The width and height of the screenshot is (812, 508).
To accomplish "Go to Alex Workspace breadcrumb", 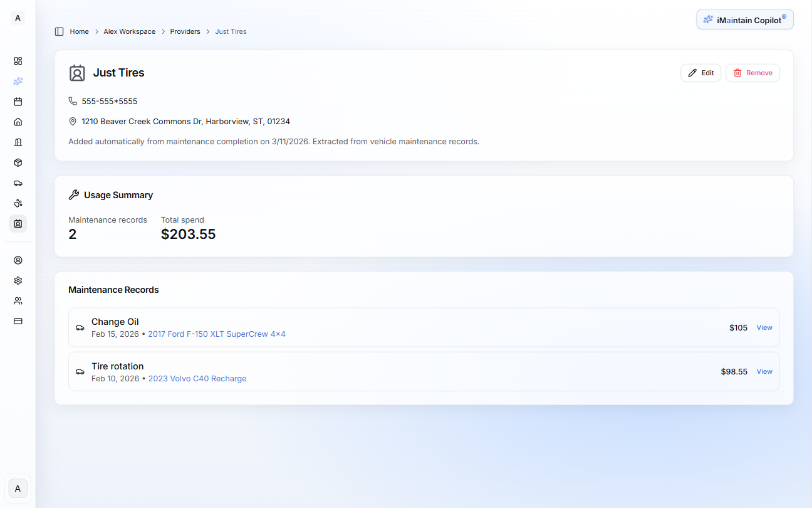I will (x=129, y=31).
